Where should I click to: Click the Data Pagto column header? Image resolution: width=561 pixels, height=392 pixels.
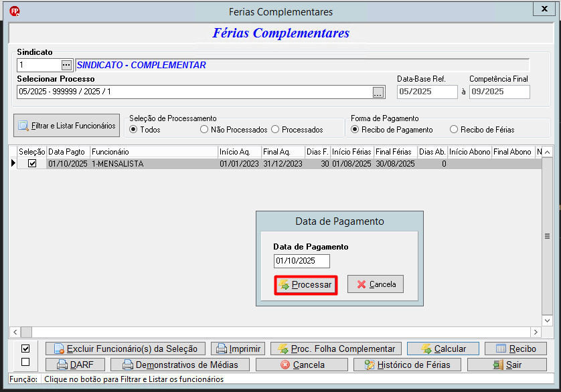coord(68,152)
